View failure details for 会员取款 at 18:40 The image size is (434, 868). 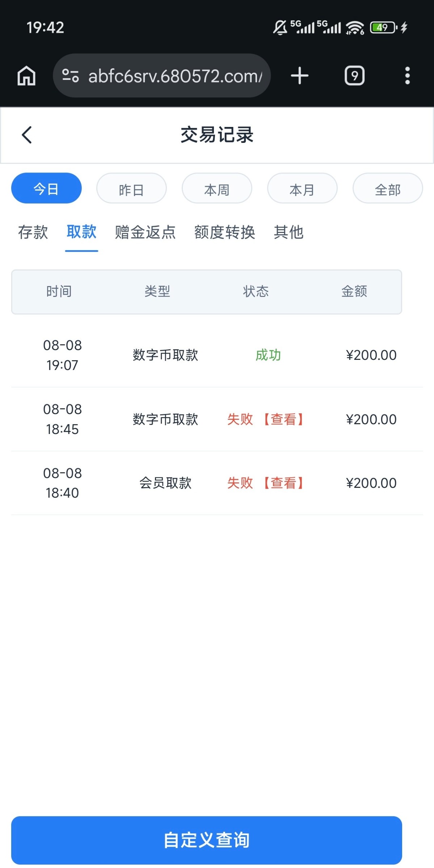[283, 483]
